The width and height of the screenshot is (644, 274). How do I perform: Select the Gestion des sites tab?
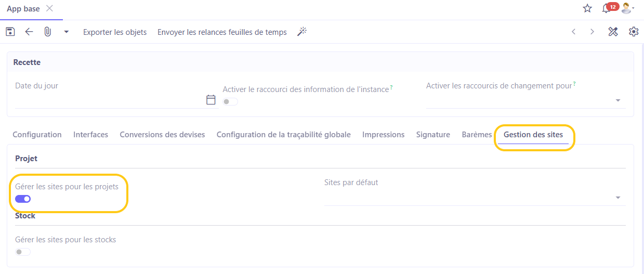tap(533, 135)
